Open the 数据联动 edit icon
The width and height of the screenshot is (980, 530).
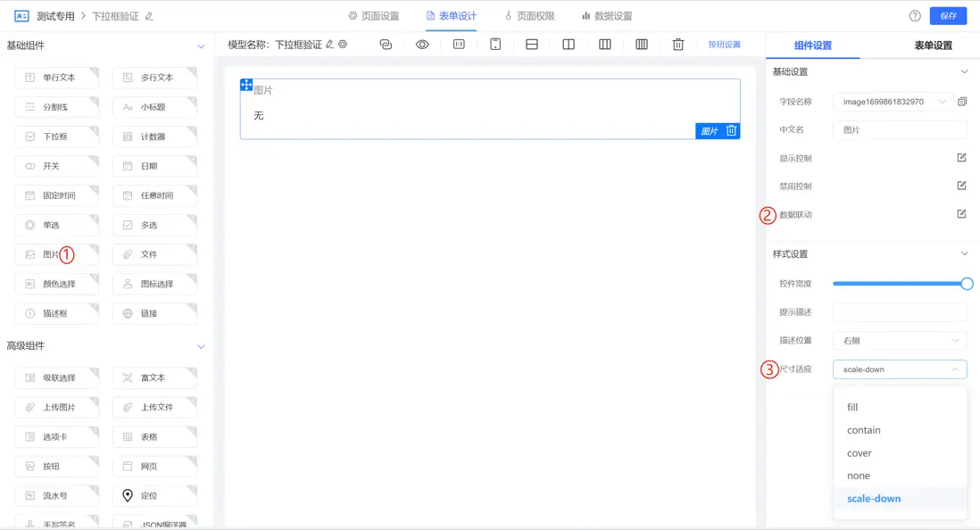pos(961,213)
